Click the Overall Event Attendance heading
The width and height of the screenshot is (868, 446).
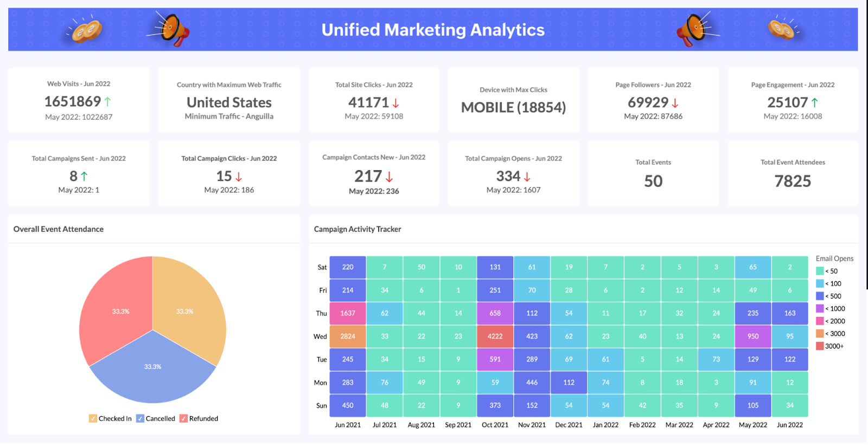[59, 229]
